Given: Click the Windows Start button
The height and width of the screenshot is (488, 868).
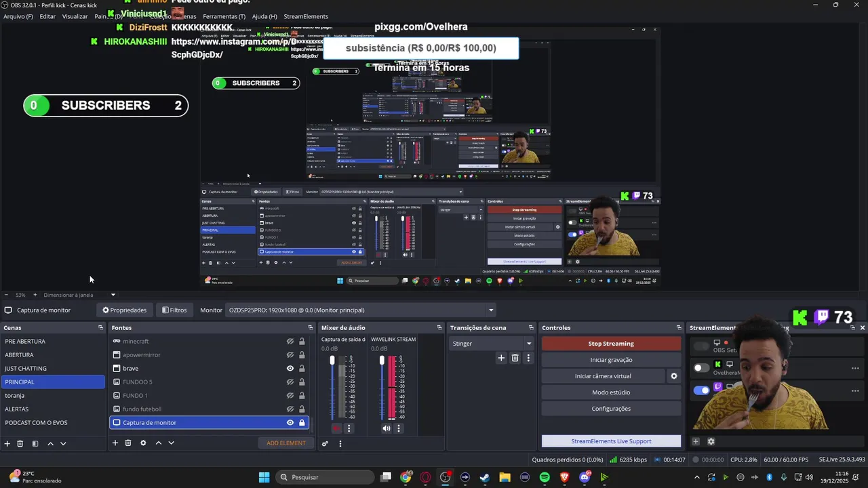Looking at the screenshot, I should click(264, 477).
